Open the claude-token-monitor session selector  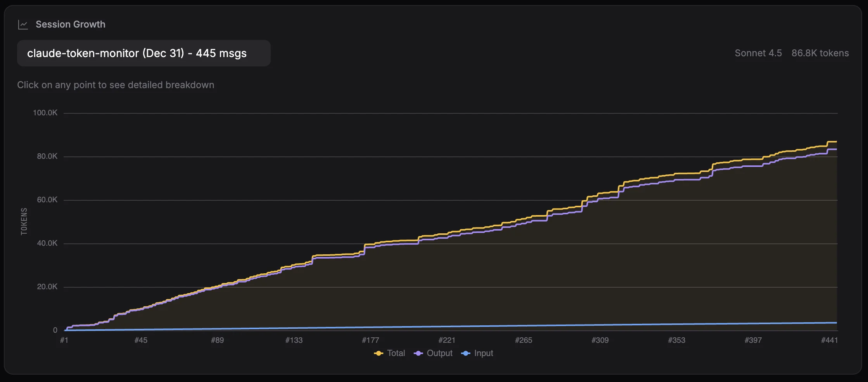[144, 53]
